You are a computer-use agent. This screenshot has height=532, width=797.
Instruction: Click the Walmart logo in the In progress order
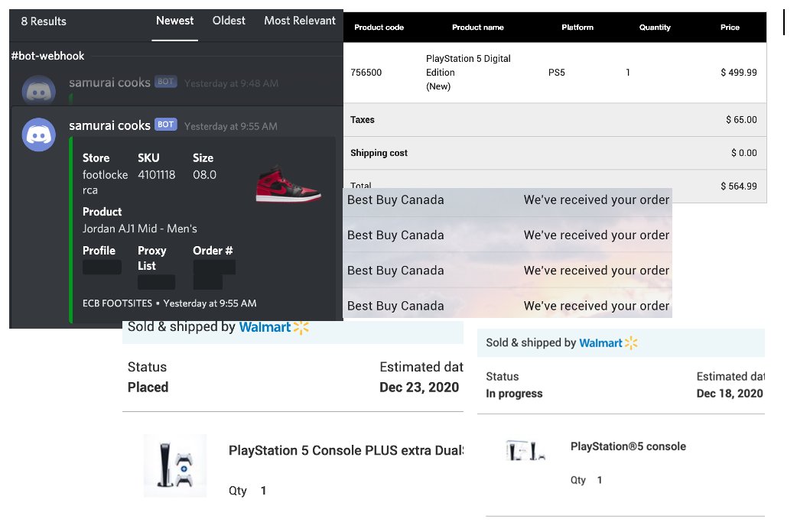tap(608, 343)
